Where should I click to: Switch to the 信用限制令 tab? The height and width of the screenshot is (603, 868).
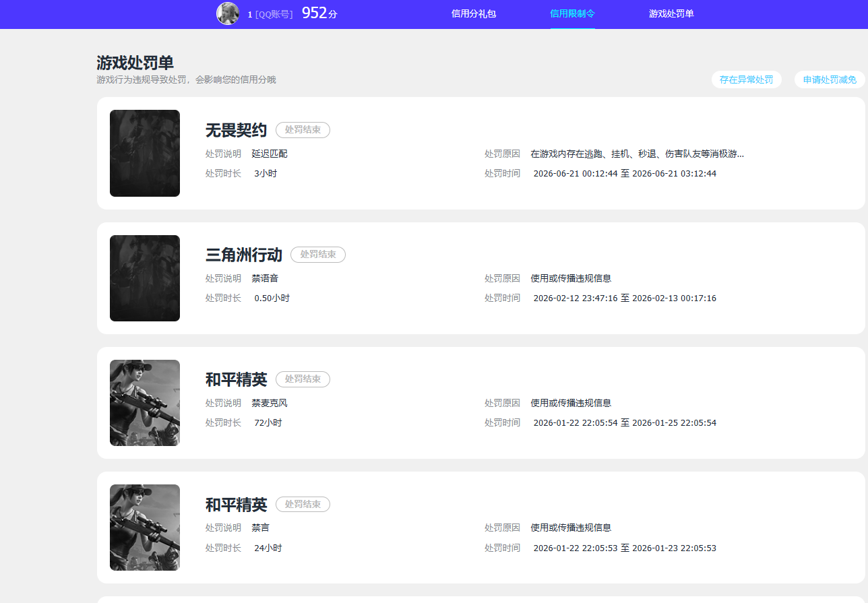(x=572, y=13)
